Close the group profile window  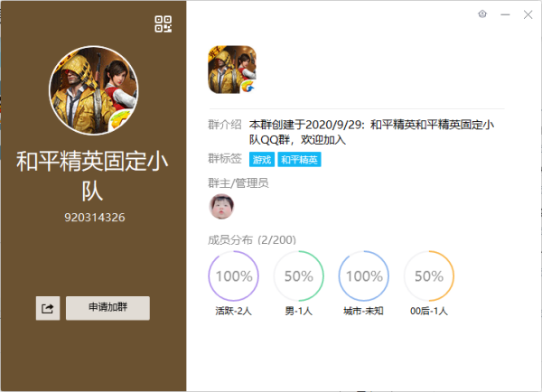(x=528, y=14)
